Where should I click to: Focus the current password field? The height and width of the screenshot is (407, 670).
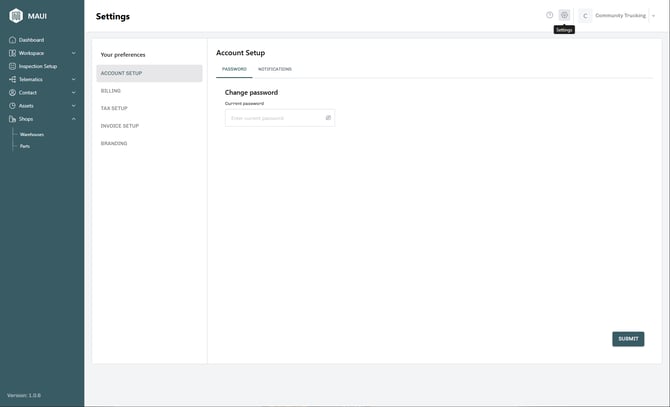[275, 118]
